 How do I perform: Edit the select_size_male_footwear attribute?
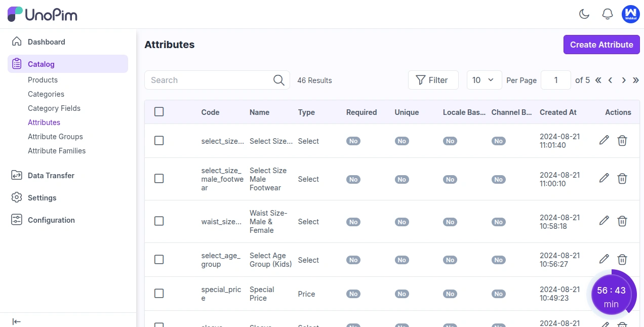(x=604, y=178)
